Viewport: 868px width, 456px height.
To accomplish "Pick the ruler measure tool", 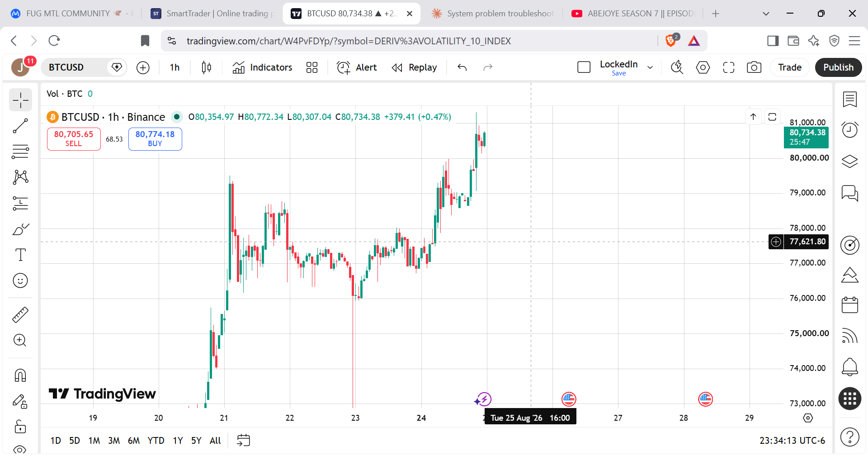I will [x=20, y=314].
